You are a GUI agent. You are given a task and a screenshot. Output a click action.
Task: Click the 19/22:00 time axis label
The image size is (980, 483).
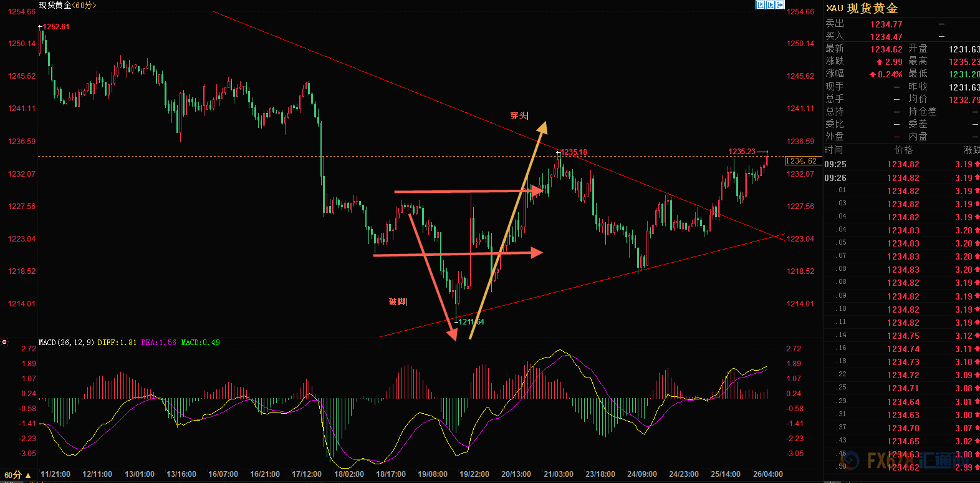point(474,474)
